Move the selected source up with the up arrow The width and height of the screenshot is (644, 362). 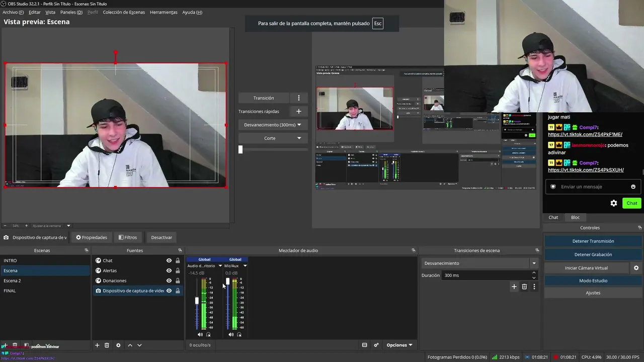tap(130, 345)
